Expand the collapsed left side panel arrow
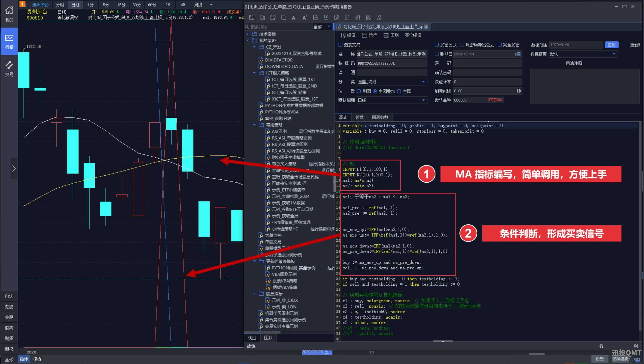 [x=14, y=168]
